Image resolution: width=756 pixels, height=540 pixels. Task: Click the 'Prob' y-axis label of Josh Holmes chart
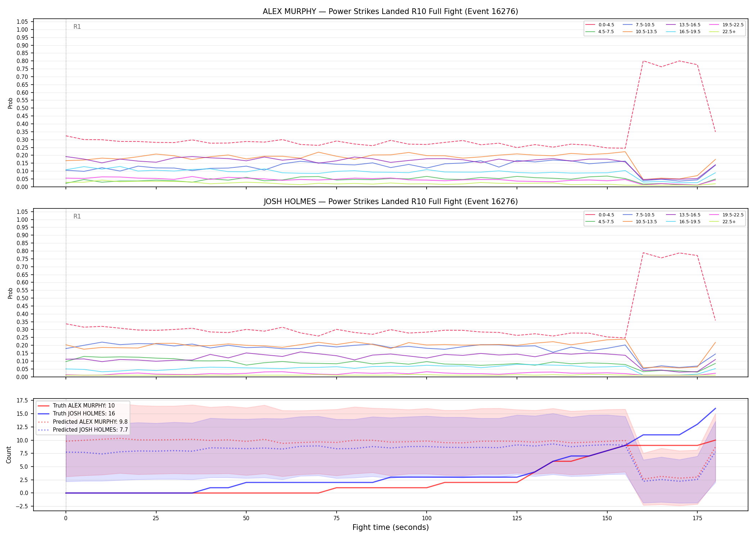10,293
